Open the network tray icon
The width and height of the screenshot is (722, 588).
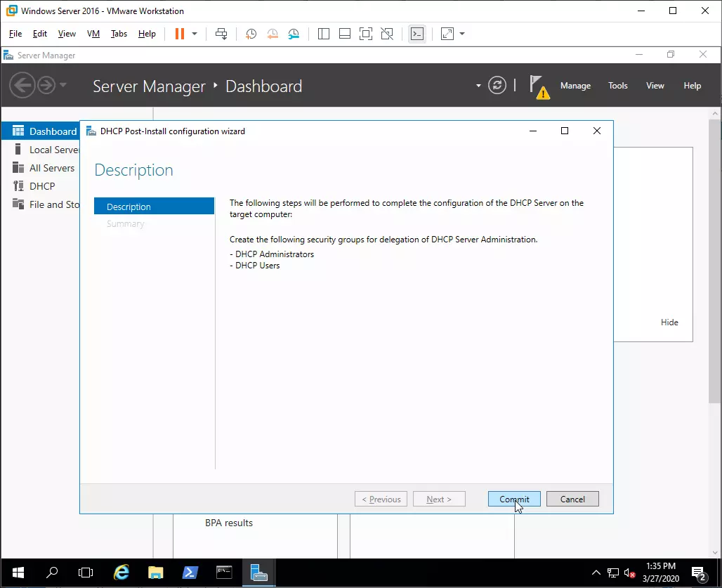pyautogui.click(x=613, y=573)
